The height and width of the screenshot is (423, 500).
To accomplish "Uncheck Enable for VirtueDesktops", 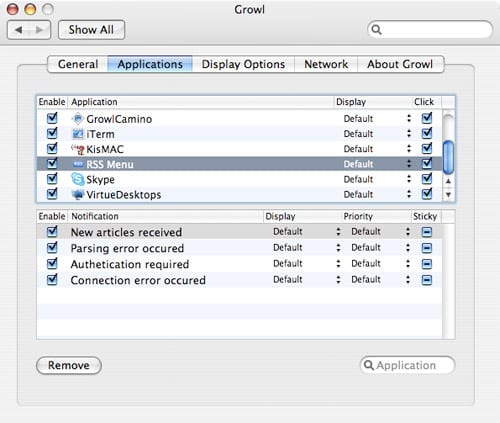I will coord(52,193).
